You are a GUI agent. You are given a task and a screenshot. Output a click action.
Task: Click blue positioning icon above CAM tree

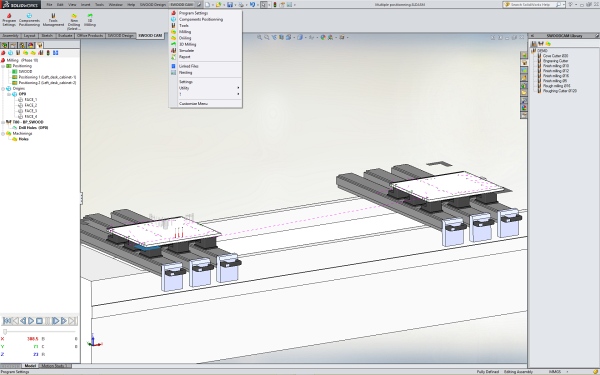pos(11,53)
